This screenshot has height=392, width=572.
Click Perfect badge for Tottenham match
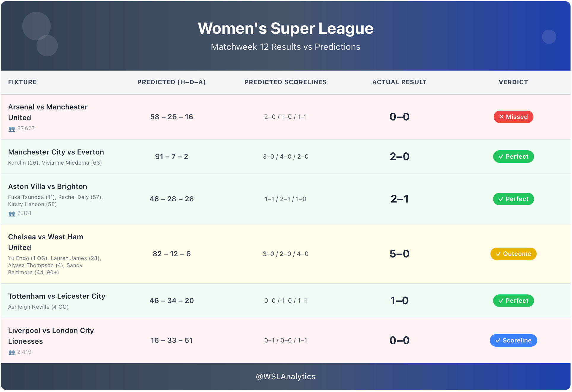click(x=513, y=301)
